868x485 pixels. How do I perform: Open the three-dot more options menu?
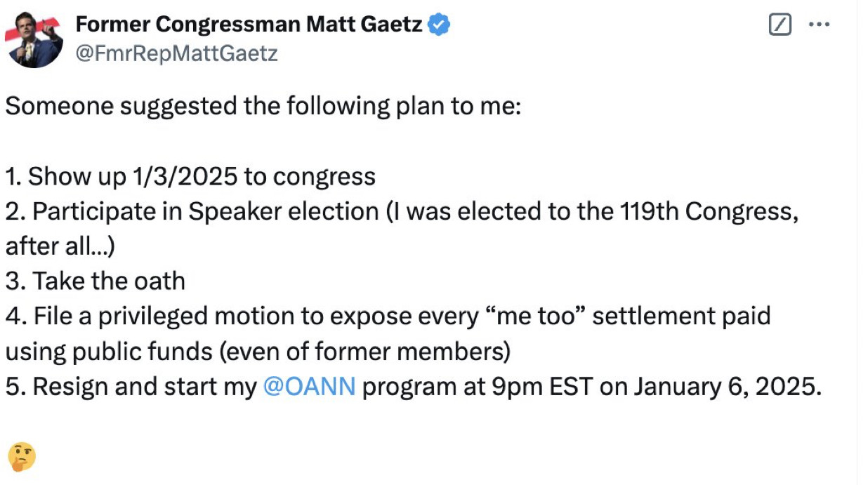[820, 25]
